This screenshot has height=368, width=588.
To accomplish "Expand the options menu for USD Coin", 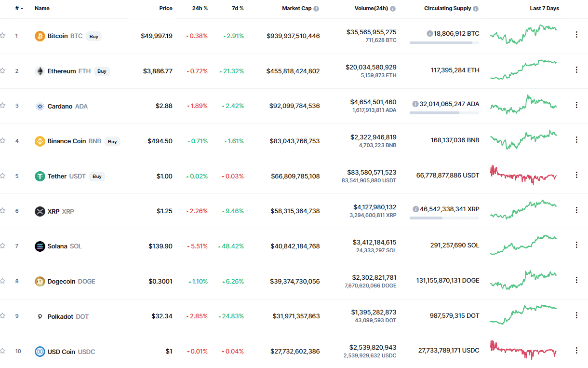I will click(576, 350).
